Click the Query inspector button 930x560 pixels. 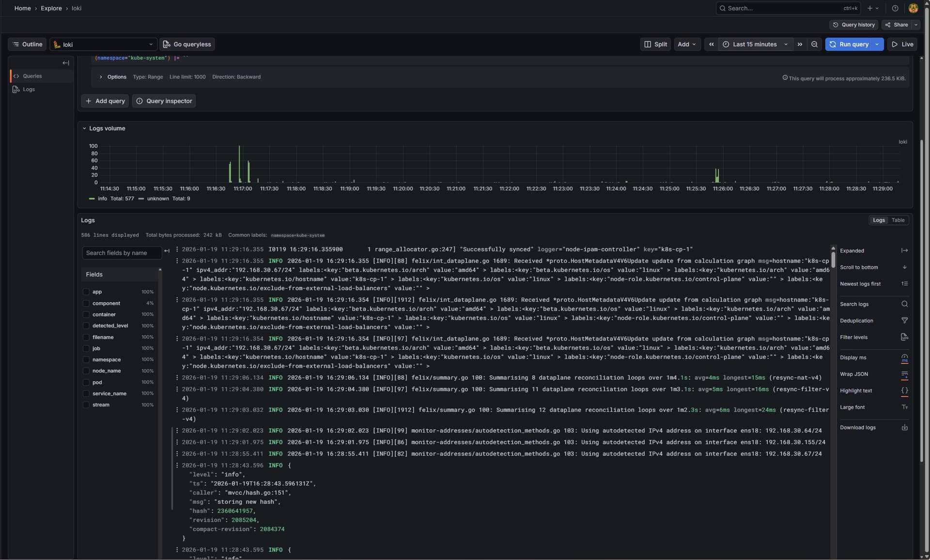tap(164, 101)
